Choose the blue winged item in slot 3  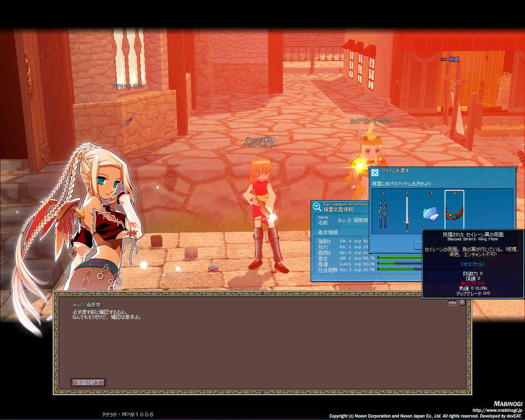[430, 213]
